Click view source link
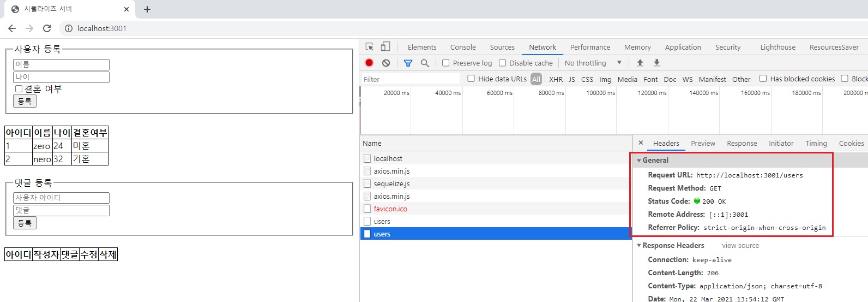 click(740, 246)
